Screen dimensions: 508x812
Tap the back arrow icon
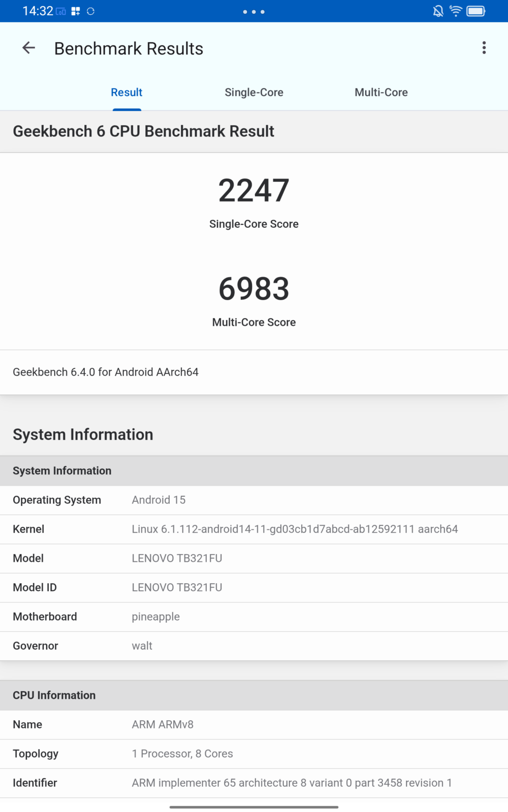click(x=28, y=48)
